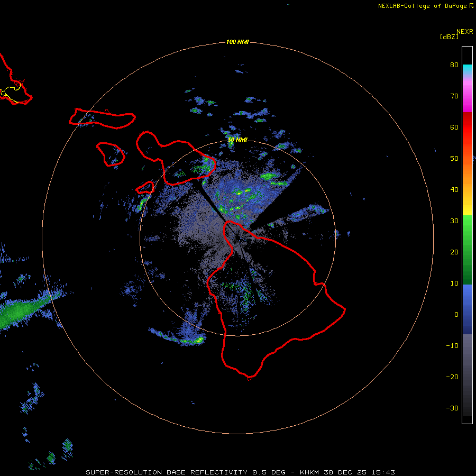
Task: Click the 10 value on the dBZ scale
Action: point(454,283)
